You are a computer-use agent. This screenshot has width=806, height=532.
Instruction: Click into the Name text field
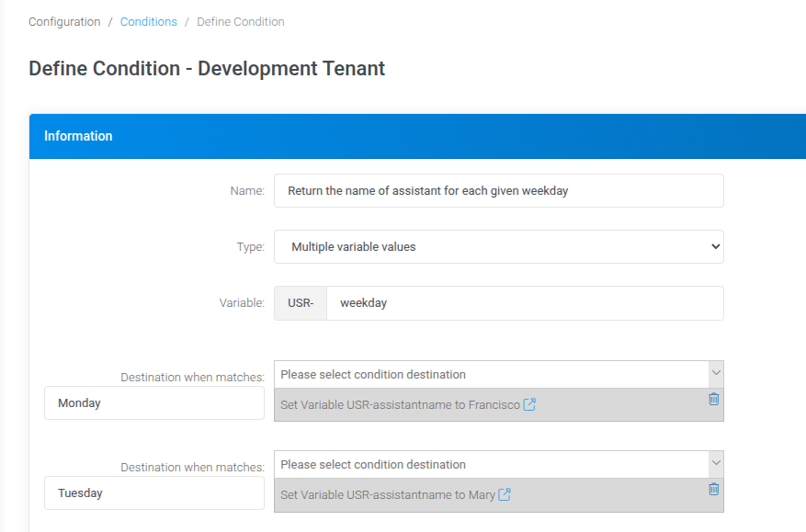[498, 191]
